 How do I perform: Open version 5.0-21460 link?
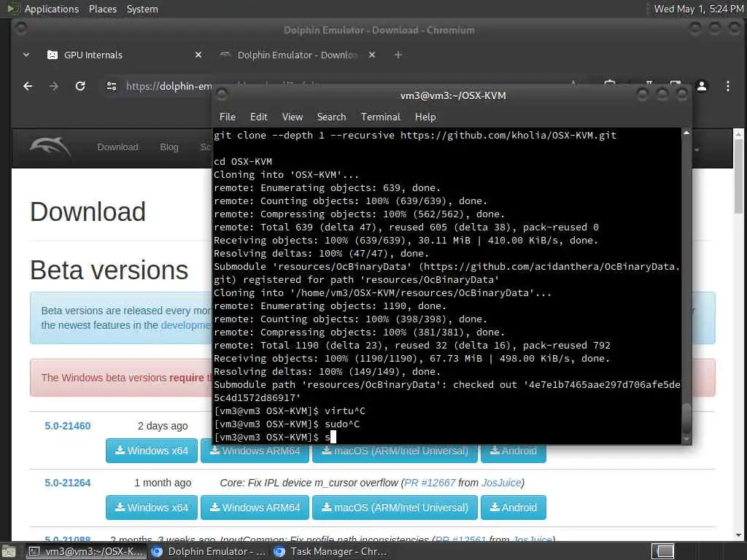[68, 426]
